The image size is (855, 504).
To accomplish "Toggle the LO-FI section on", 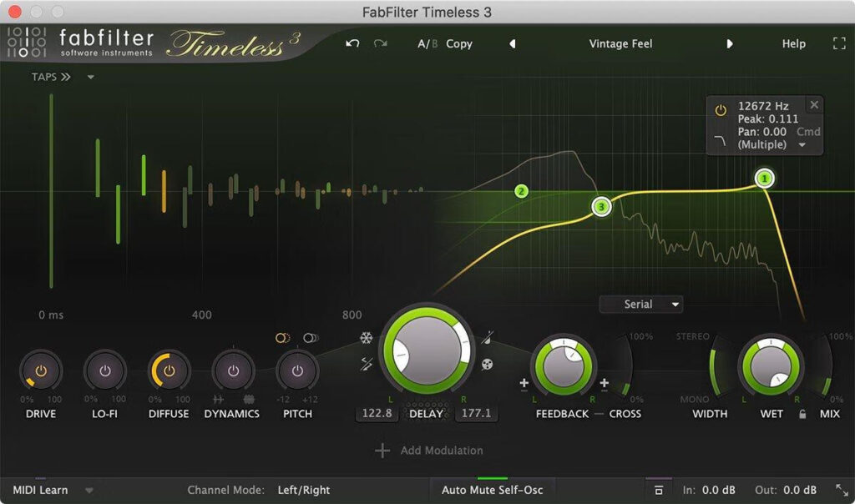I will (x=104, y=372).
